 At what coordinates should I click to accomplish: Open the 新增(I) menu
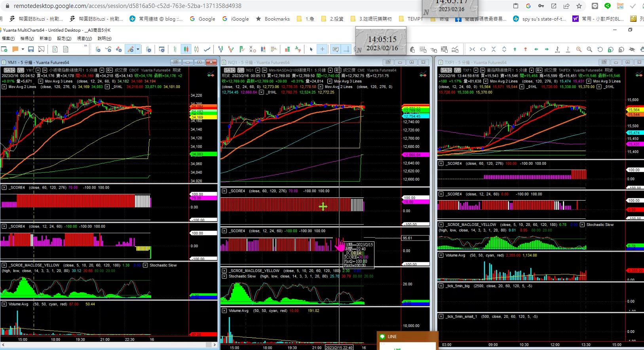(46, 38)
